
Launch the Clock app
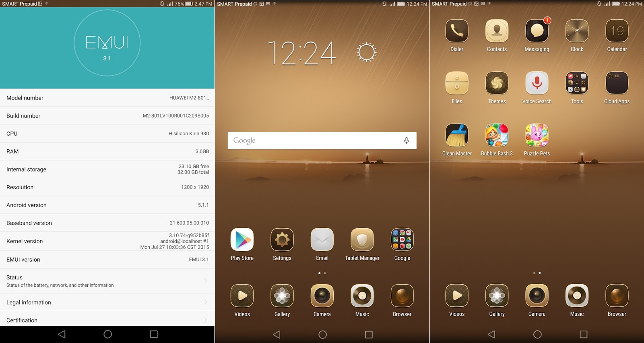pyautogui.click(x=577, y=31)
